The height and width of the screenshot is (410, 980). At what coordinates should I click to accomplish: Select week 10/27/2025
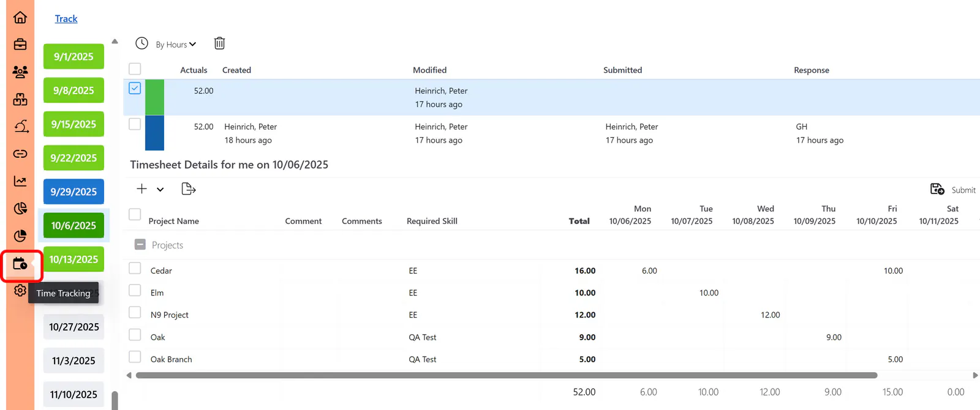click(73, 327)
